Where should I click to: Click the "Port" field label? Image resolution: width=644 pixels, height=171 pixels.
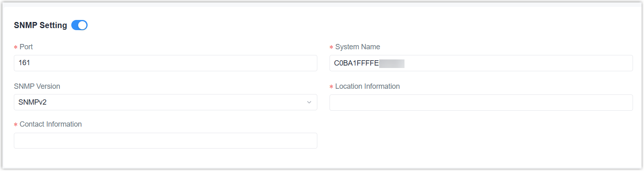26,47
